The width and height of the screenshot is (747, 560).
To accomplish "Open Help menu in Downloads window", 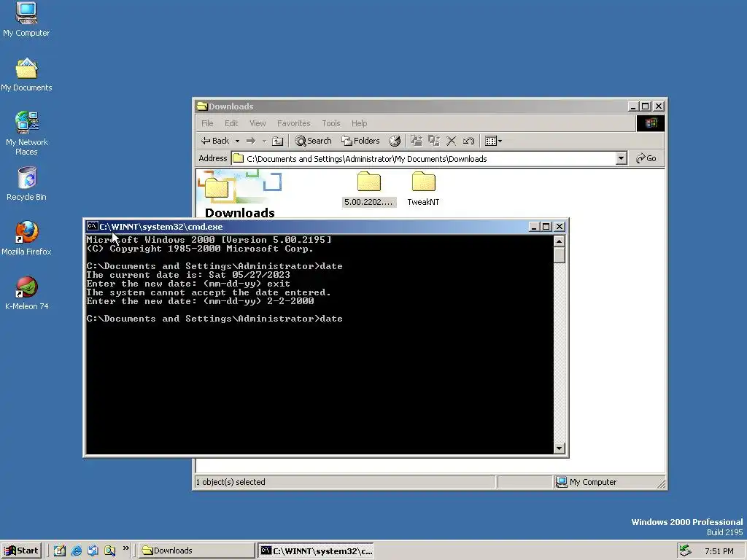I will click(x=359, y=123).
